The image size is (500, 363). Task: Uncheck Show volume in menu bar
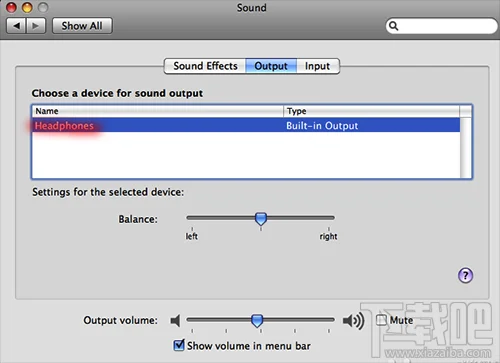tap(179, 345)
